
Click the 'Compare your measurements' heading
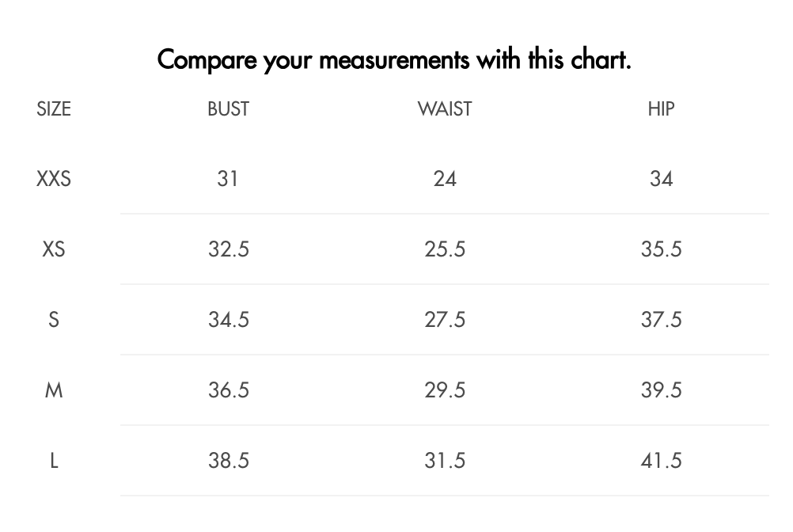point(394,59)
